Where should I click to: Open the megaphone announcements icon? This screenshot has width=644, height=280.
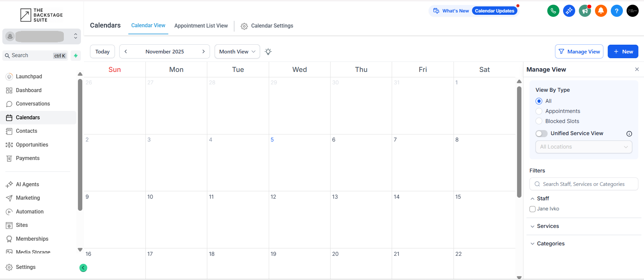[585, 11]
